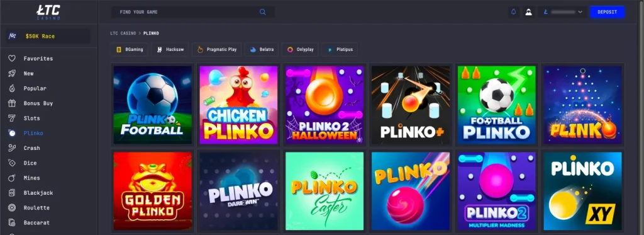Click the Blackjack sidebar label

(x=38, y=193)
